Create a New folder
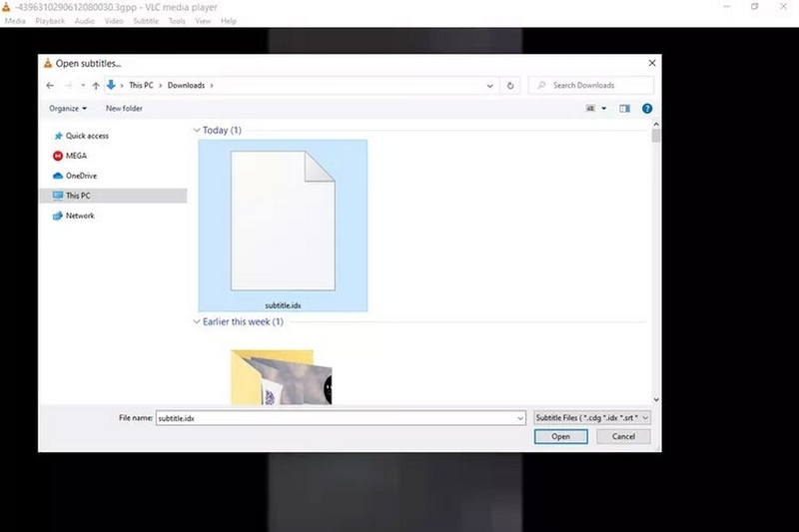Viewport: 799px width, 532px height. 124,109
